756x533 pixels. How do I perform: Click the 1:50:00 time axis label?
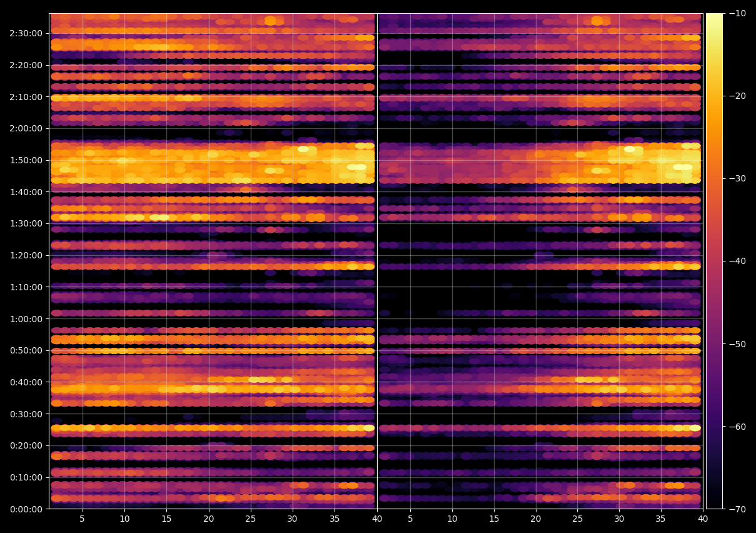tap(26, 160)
